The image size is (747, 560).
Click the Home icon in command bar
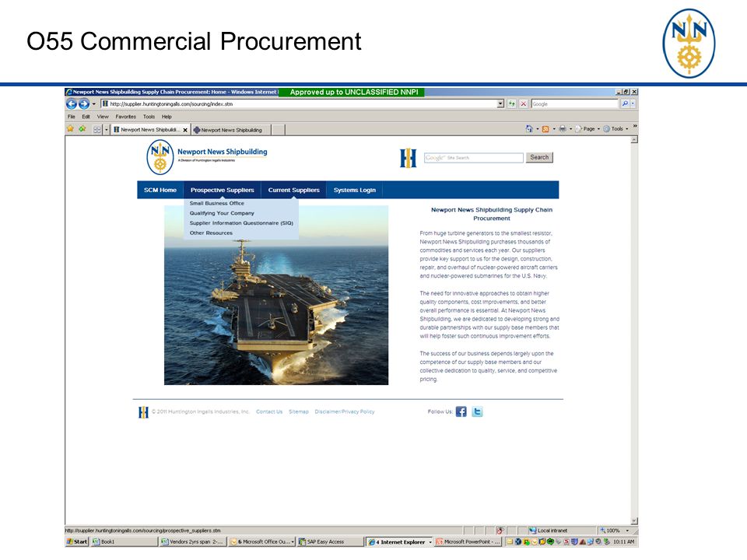(x=529, y=129)
